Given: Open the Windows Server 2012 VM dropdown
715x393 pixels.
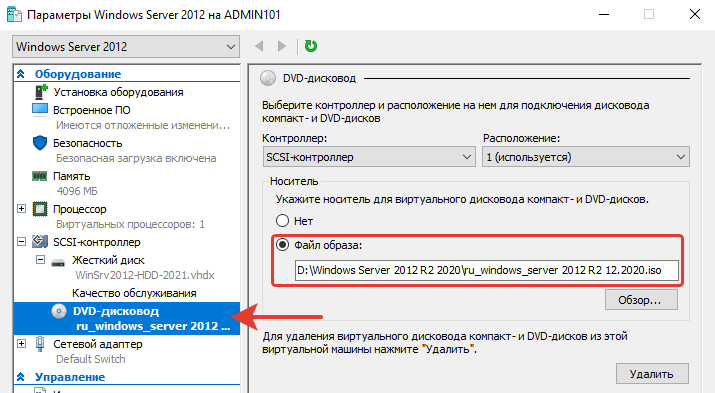Looking at the screenshot, I should [126, 47].
